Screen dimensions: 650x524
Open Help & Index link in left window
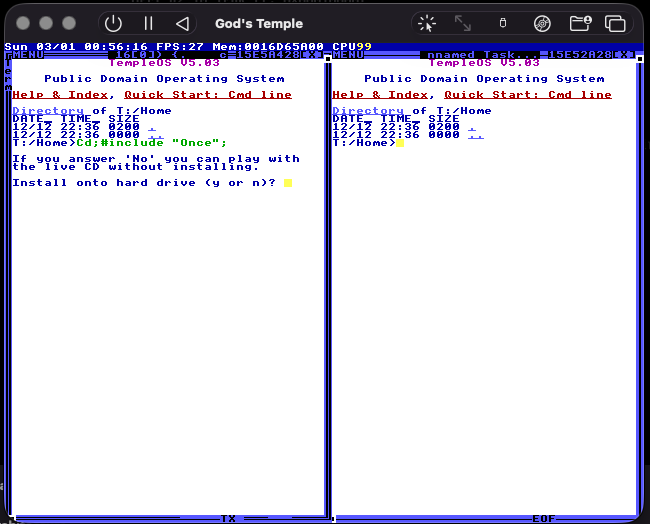(60, 95)
